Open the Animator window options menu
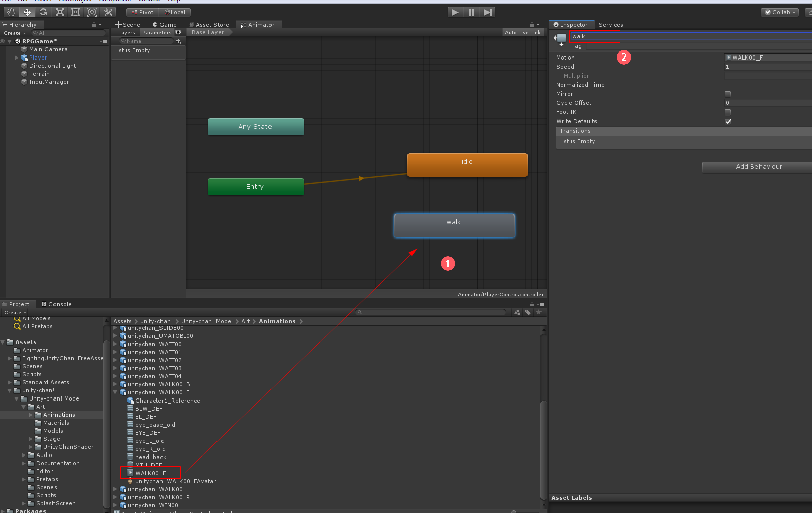Image resolution: width=812 pixels, height=513 pixels. point(541,25)
